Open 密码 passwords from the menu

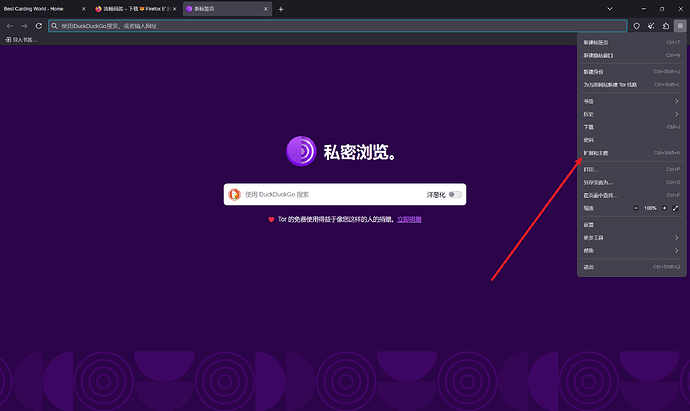[x=631, y=140]
